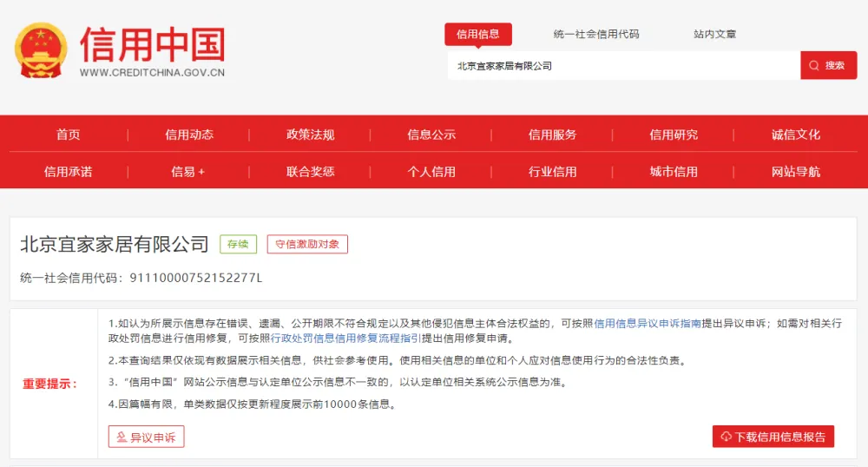Click the magnifier search button
The width and height of the screenshot is (868, 467).
(828, 65)
